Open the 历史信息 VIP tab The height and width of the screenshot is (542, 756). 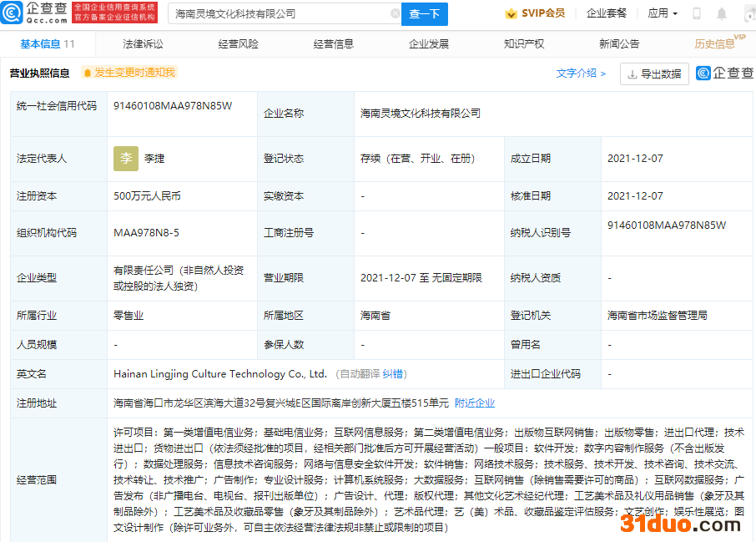tap(715, 44)
